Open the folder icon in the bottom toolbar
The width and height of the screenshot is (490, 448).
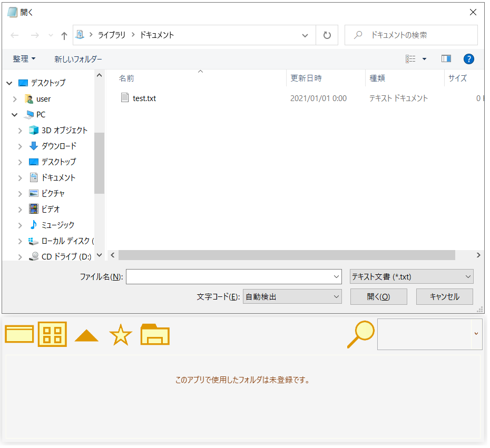[x=154, y=334]
